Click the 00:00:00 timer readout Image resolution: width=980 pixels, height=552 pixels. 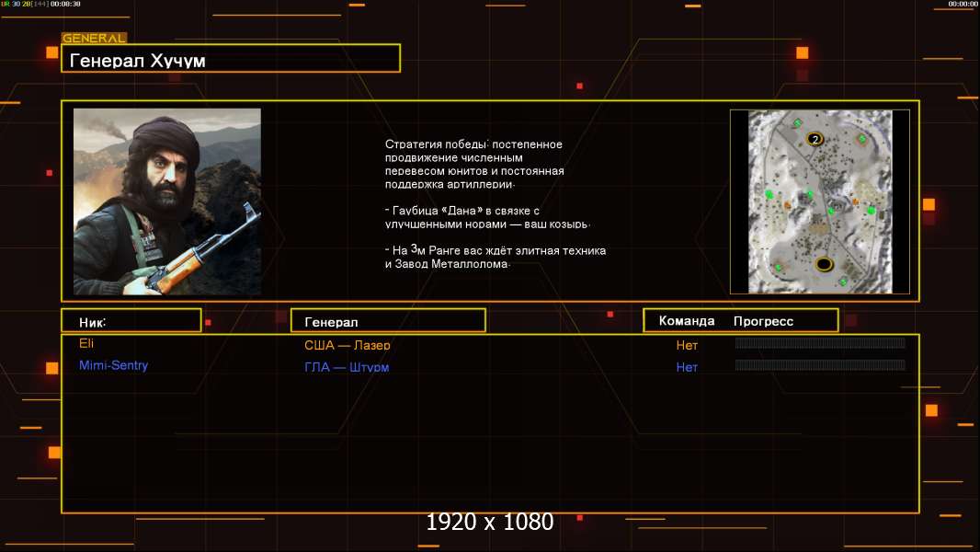coord(963,4)
